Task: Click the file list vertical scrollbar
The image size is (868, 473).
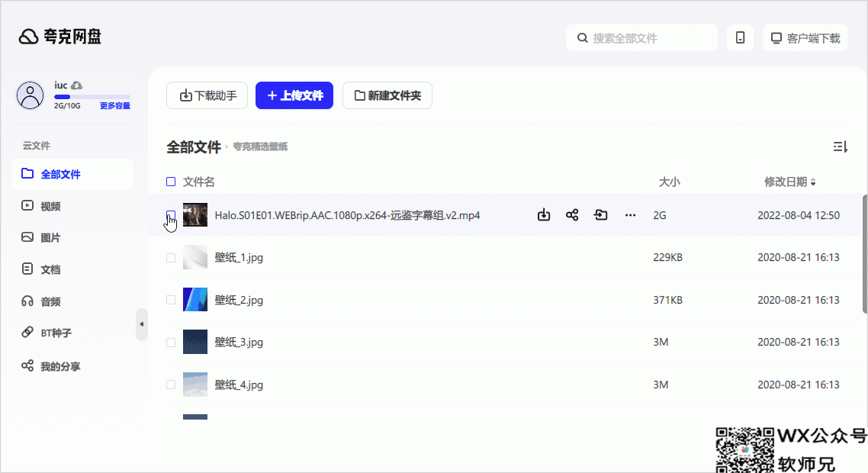Action: (865, 254)
